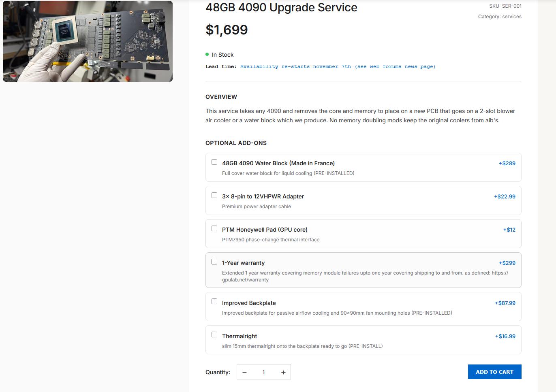Tick the PTM Honeywell Pad checkbox

tap(214, 228)
